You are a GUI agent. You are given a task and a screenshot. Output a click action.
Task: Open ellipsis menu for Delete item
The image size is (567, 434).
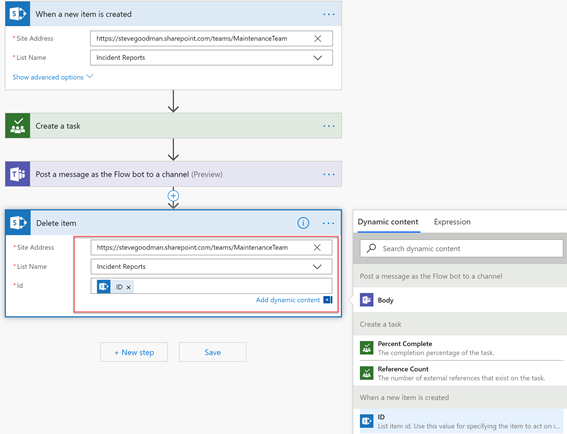pos(328,223)
